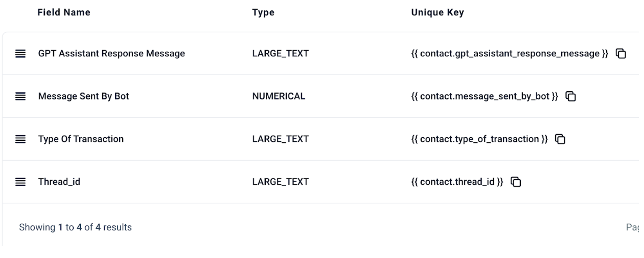Grab the drag handle for GPT Assistant Response Message
The height and width of the screenshot is (258, 644).
[19, 53]
